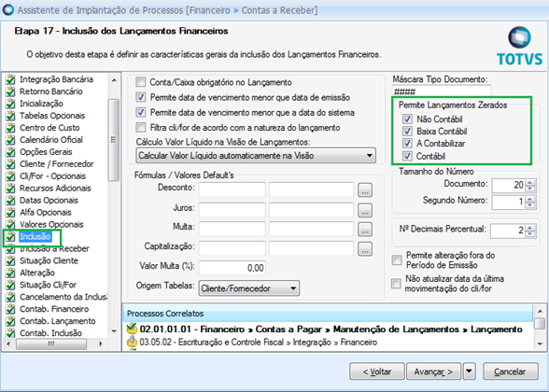Uncheck Não Contábil under Lançamentos Zerados

pyautogui.click(x=407, y=119)
